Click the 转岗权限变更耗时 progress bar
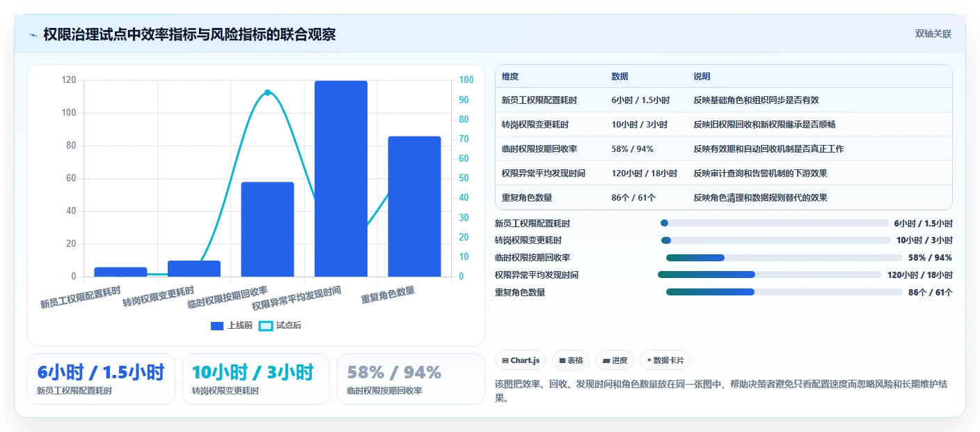 pyautogui.click(x=775, y=240)
